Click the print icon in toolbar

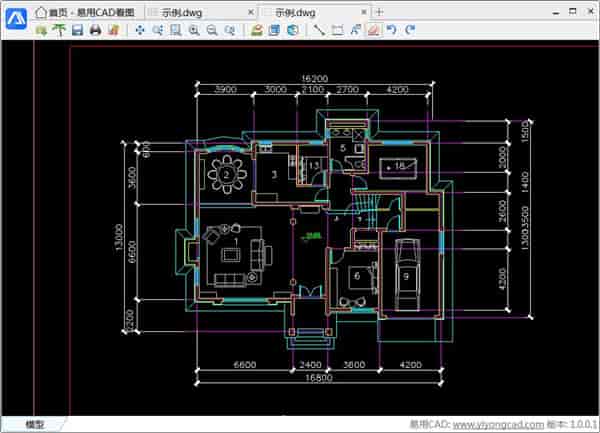click(x=95, y=31)
